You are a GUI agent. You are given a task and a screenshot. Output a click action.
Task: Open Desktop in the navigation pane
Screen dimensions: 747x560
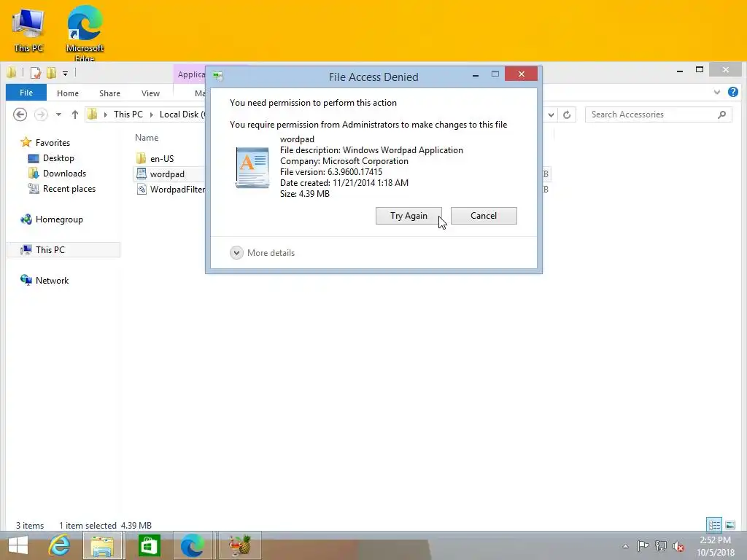point(58,158)
